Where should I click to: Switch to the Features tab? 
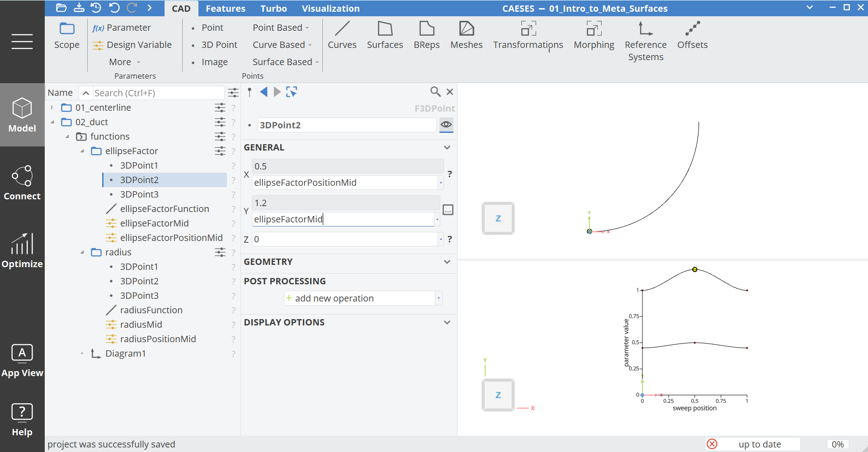point(225,9)
